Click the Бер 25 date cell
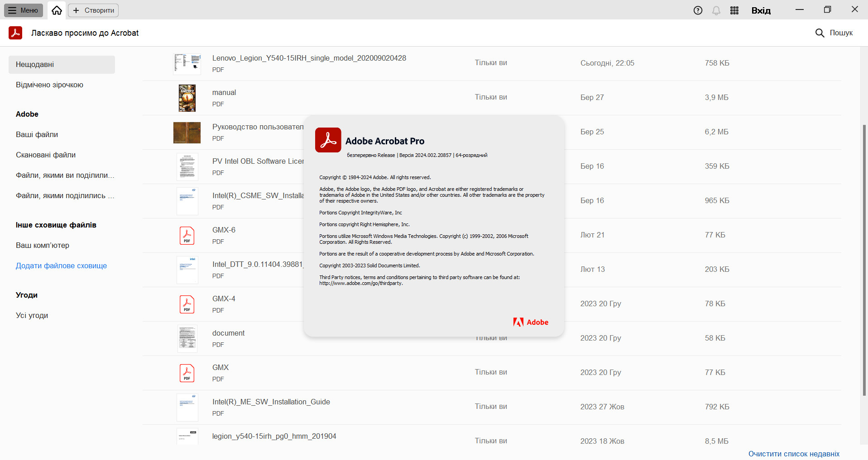The height and width of the screenshot is (460, 868). pos(592,132)
